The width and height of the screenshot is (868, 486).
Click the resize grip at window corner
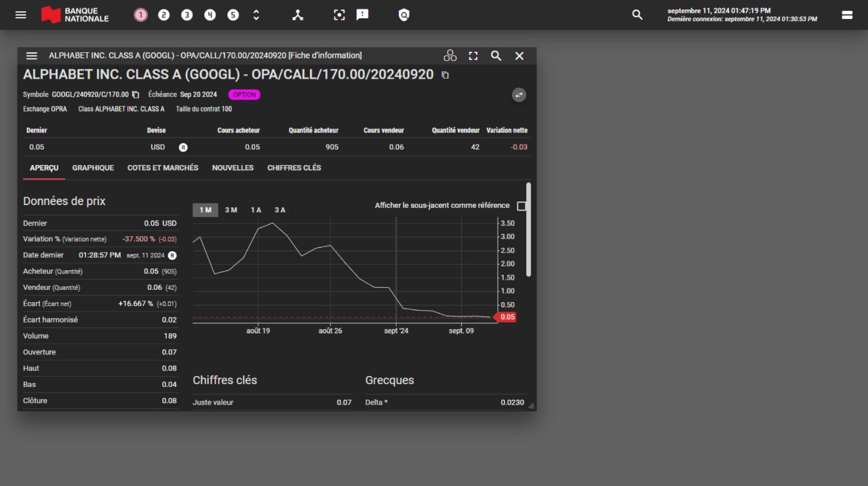tap(531, 406)
